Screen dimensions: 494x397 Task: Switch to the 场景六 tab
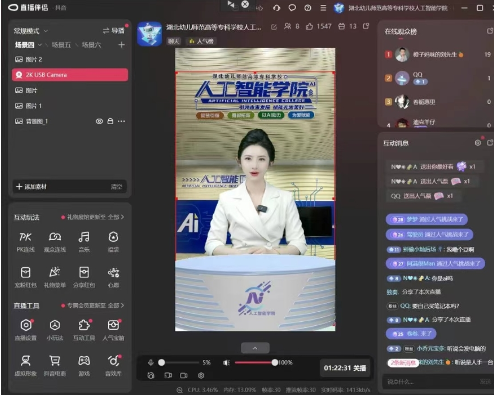click(x=91, y=45)
